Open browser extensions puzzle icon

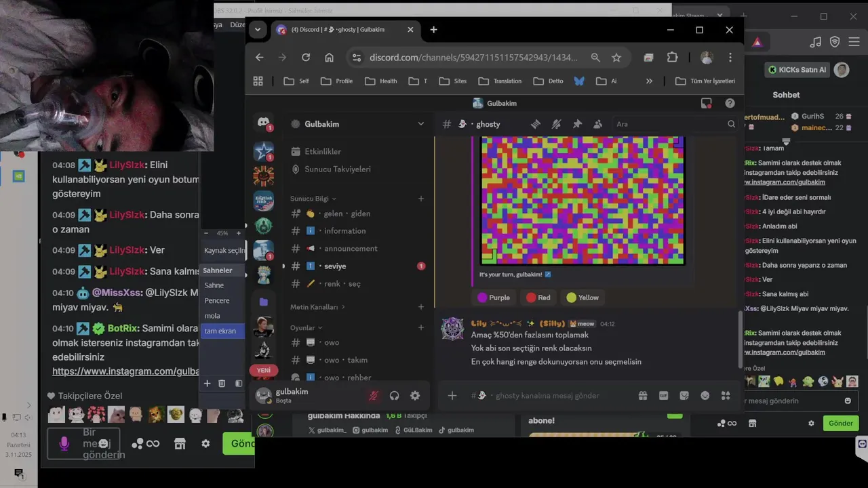(x=672, y=58)
